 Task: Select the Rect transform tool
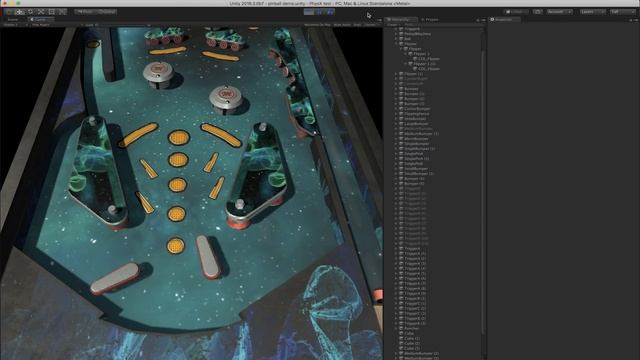tap(51, 12)
